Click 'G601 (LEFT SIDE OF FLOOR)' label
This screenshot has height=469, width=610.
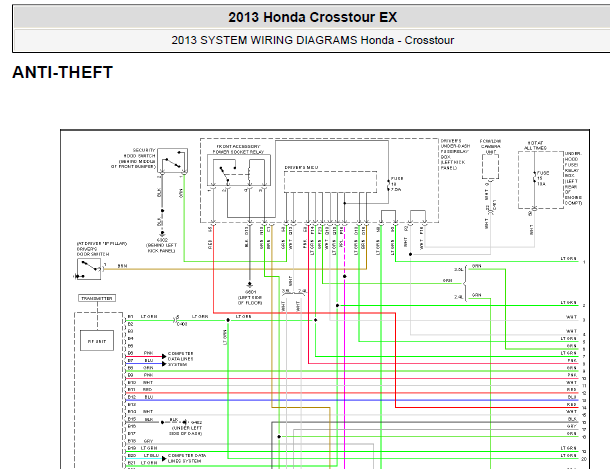click(250, 297)
